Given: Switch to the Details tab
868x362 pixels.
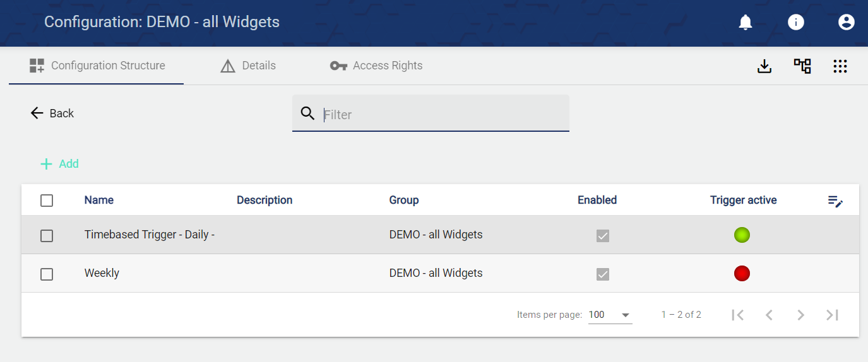Looking at the screenshot, I should (248, 66).
